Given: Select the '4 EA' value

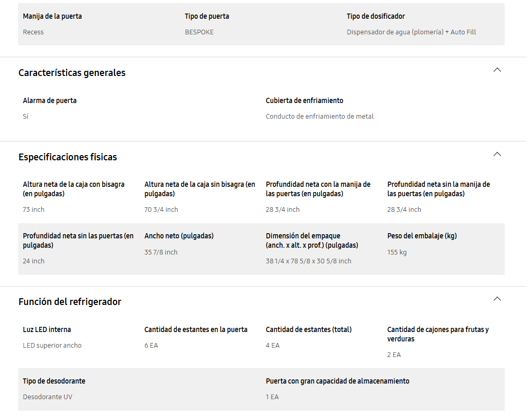Looking at the screenshot, I should (272, 345).
